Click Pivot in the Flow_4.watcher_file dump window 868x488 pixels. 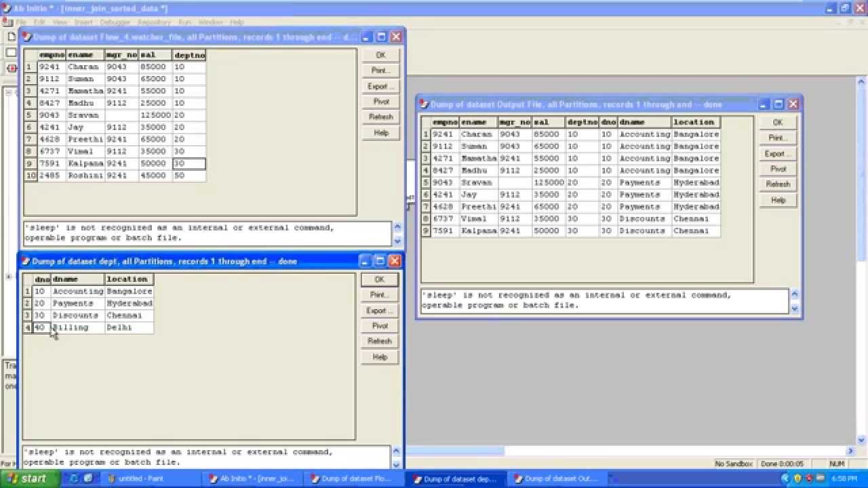[380, 102]
